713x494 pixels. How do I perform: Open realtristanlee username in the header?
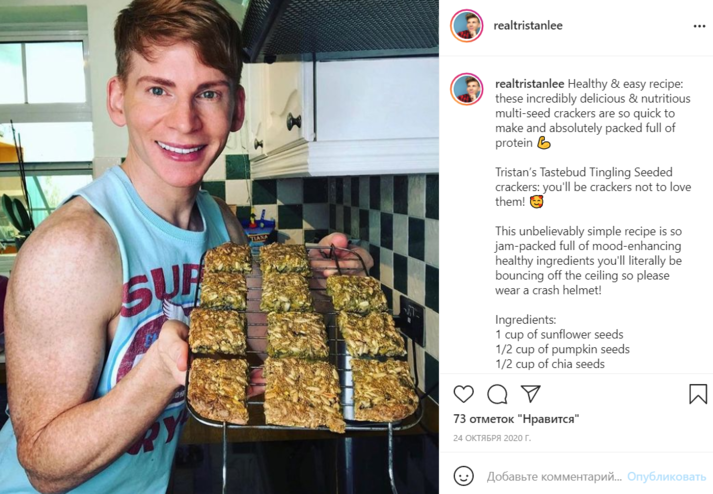[528, 25]
